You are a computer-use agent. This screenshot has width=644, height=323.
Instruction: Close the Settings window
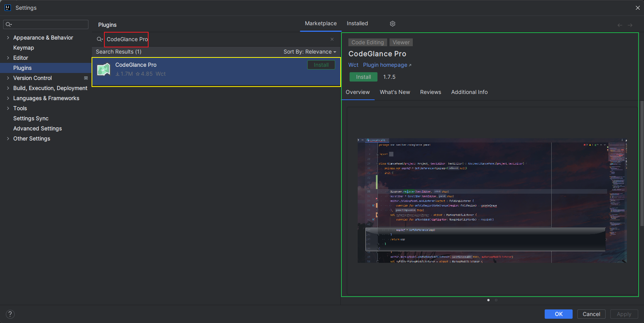[x=638, y=8]
